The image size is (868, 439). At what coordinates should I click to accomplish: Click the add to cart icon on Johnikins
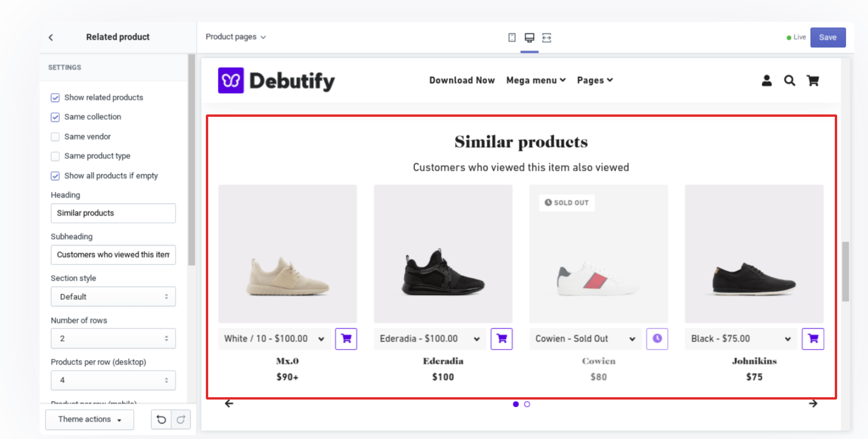(x=813, y=338)
